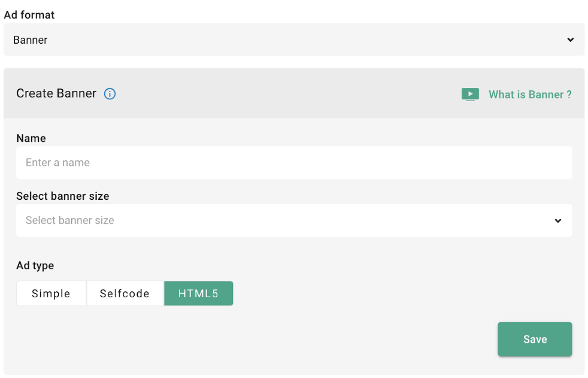Choose the HTML5 ad type option
Viewport: 588px width, 378px height.
click(198, 294)
